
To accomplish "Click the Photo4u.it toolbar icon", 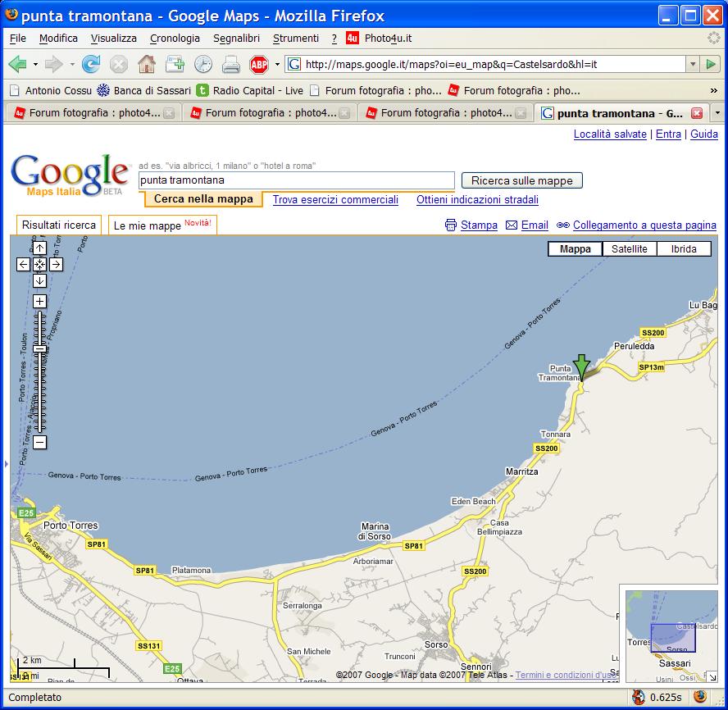I will pyautogui.click(x=352, y=38).
